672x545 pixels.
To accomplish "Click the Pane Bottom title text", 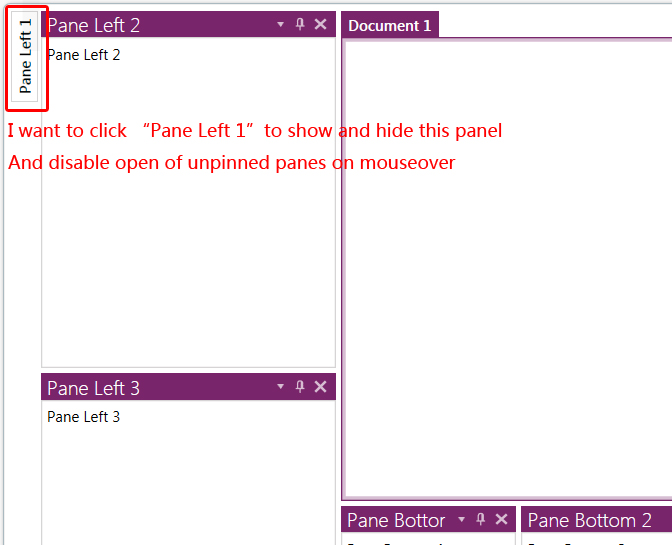I will pos(396,520).
